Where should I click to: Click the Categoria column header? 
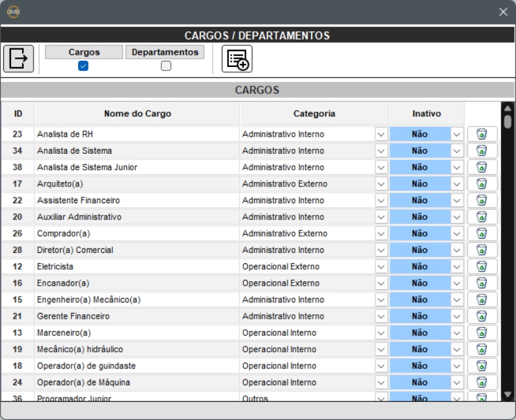[314, 114]
